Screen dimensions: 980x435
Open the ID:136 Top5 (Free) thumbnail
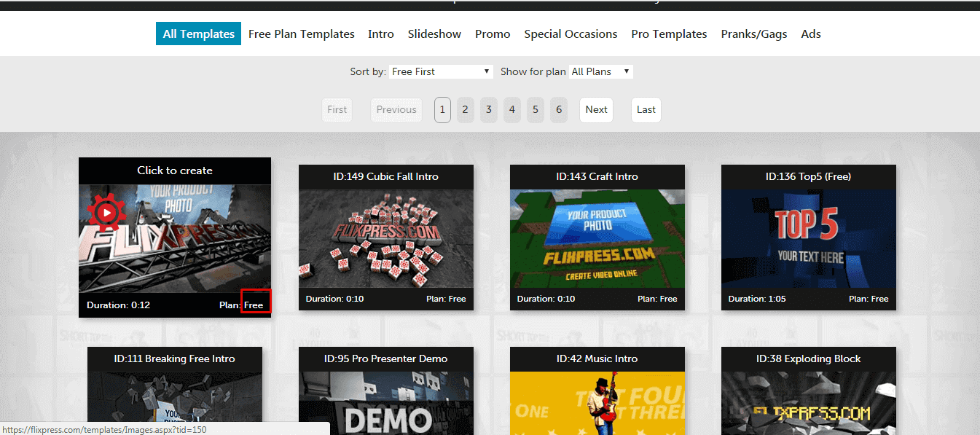click(809, 238)
